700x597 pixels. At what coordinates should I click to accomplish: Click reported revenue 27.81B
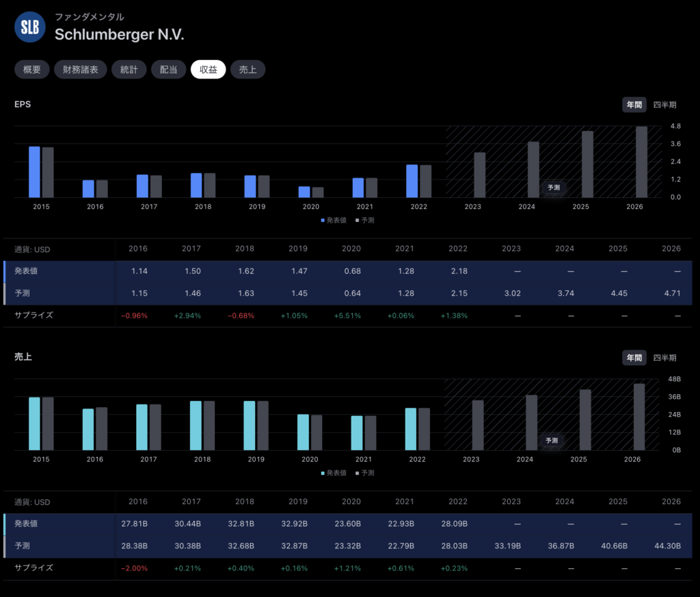(x=135, y=524)
